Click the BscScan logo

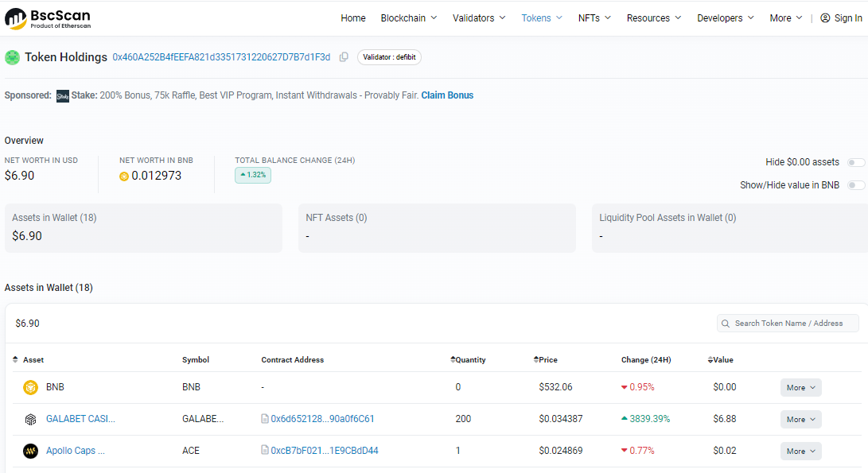click(x=48, y=18)
